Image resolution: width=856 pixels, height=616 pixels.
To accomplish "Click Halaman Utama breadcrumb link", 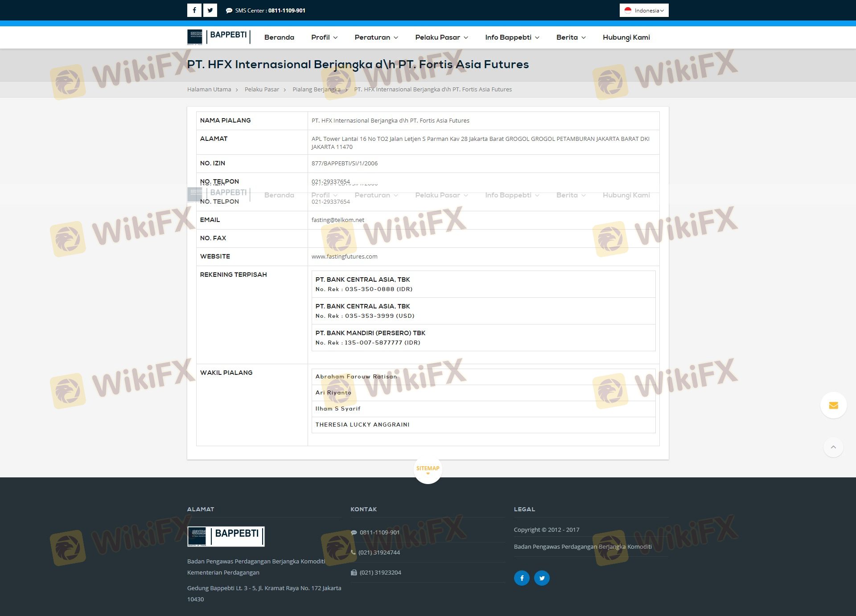I will (x=209, y=90).
